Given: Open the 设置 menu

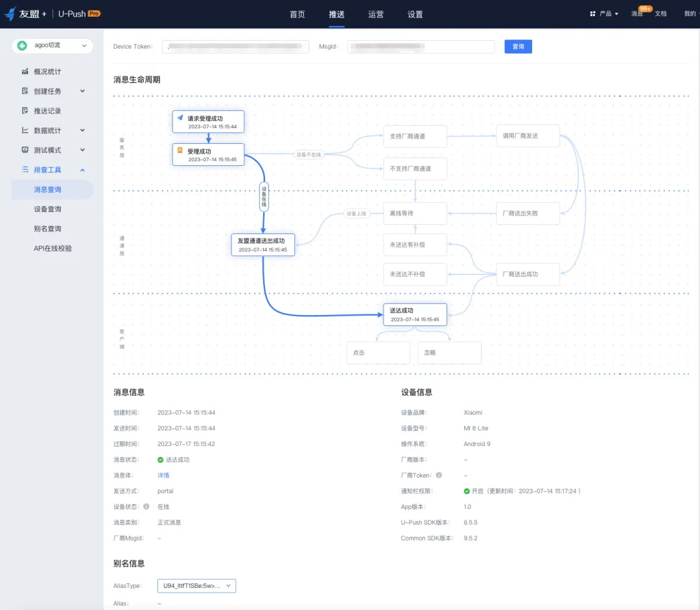Looking at the screenshot, I should point(415,13).
